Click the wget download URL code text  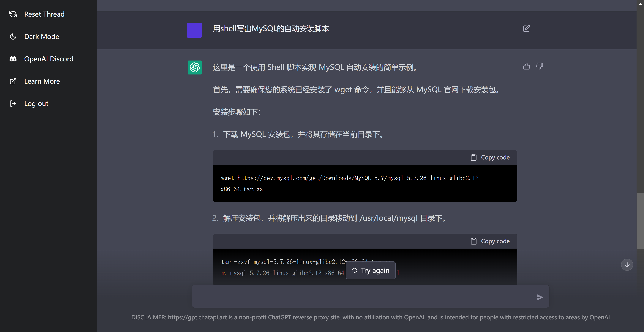351,184
